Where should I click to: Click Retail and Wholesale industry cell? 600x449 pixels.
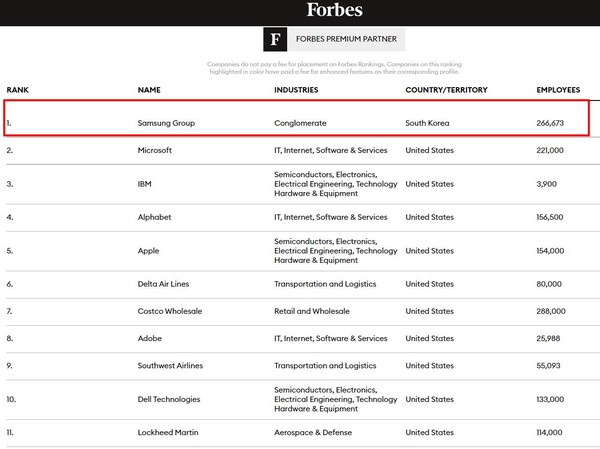[x=312, y=311]
